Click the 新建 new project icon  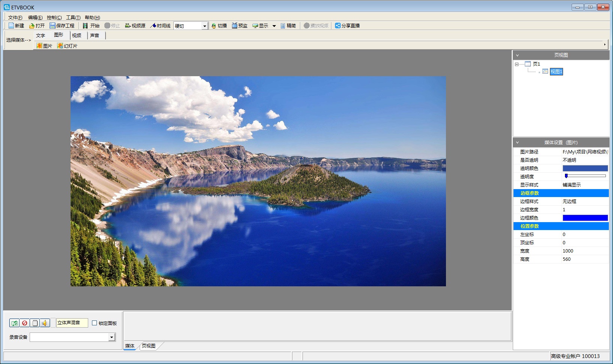[11, 26]
